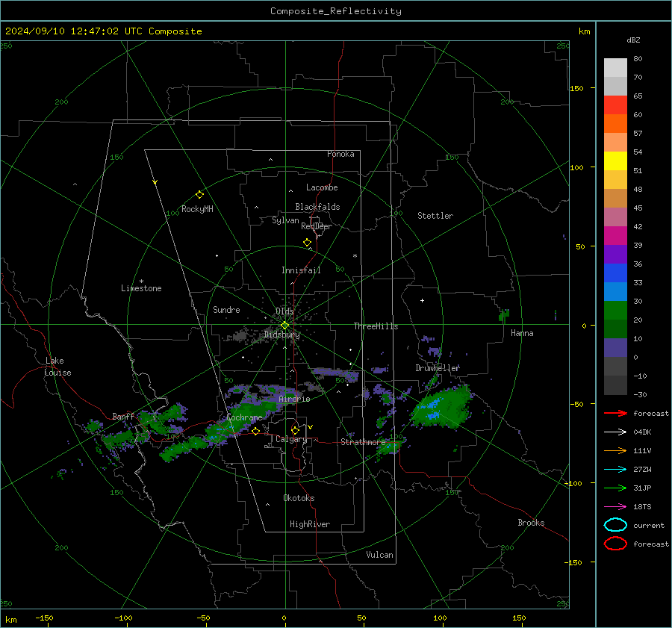
Task: Click the Brooks city label
Action: (531, 523)
